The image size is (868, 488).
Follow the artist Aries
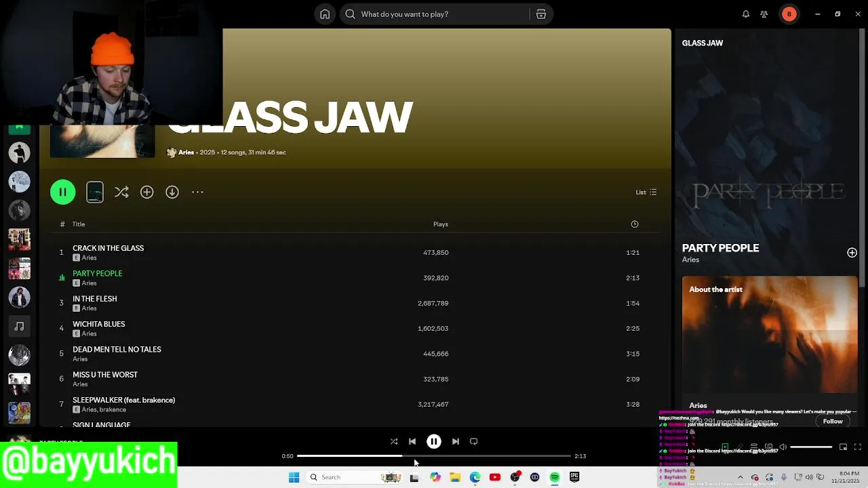pyautogui.click(x=833, y=422)
